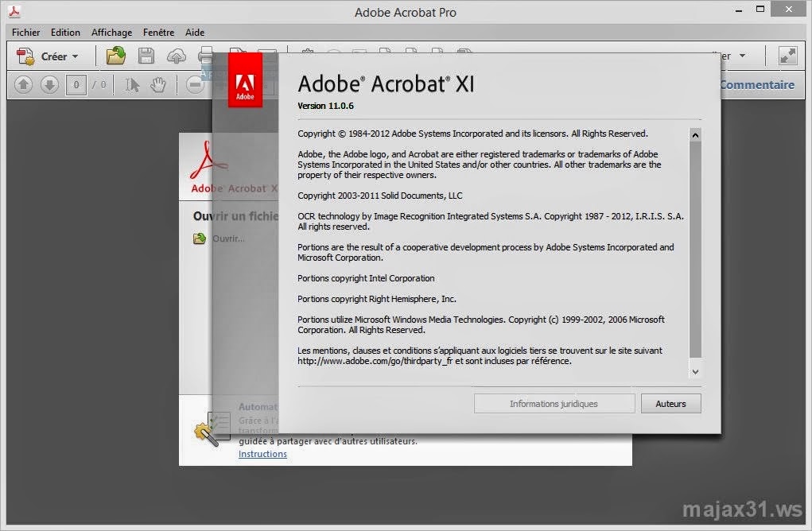The image size is (812, 531).
Task: Select the text selection cursor tool
Action: coord(132,85)
